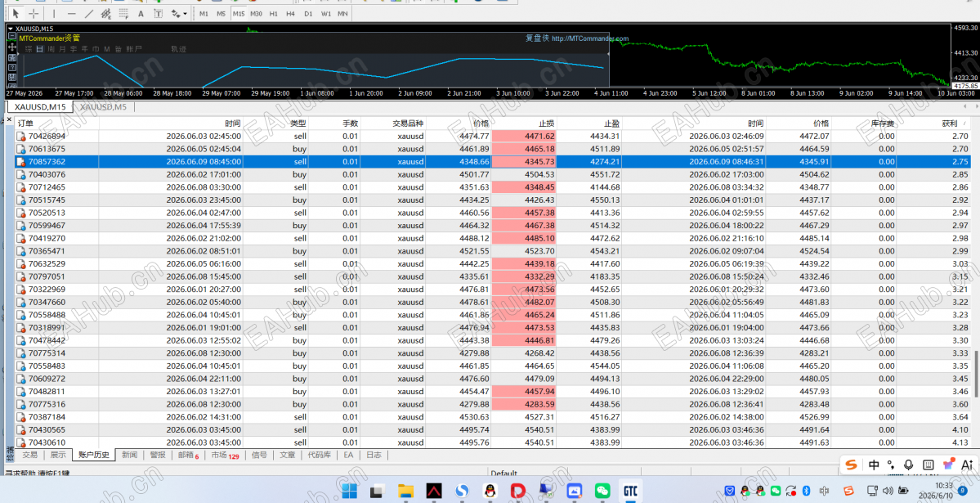This screenshot has height=503, width=980.
Task: Click profit value 4.13
Action: point(960,442)
